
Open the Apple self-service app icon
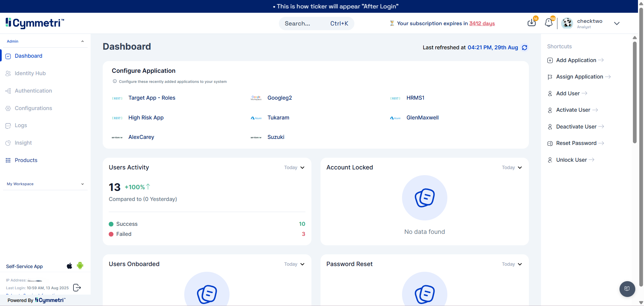pyautogui.click(x=69, y=266)
